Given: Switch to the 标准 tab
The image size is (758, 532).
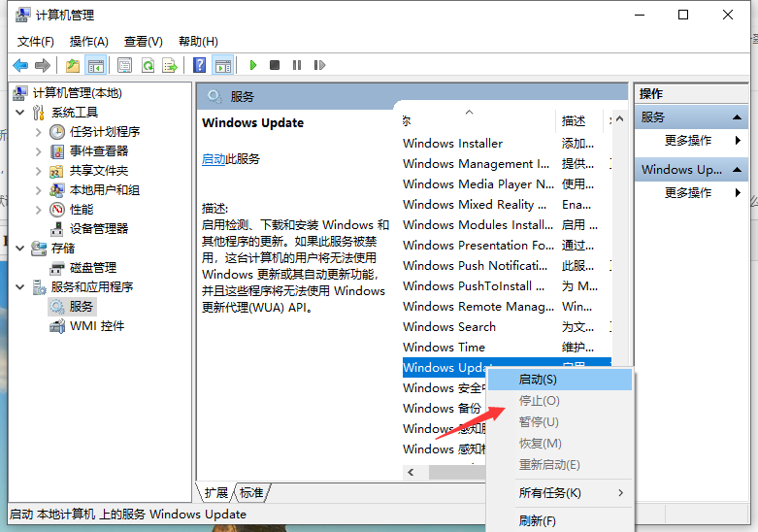Looking at the screenshot, I should [251, 492].
